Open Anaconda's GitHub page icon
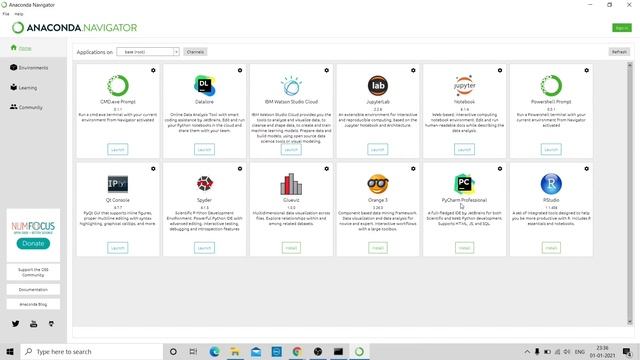The width and height of the screenshot is (640, 360). [51, 324]
